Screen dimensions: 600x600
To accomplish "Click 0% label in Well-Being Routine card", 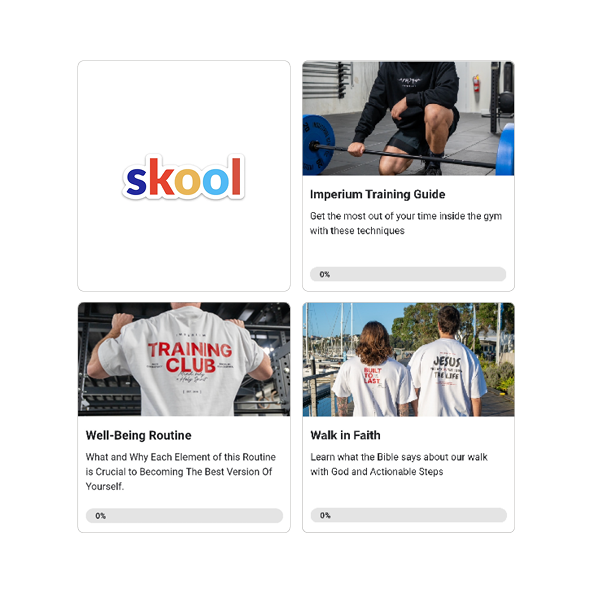I will click(x=100, y=516).
